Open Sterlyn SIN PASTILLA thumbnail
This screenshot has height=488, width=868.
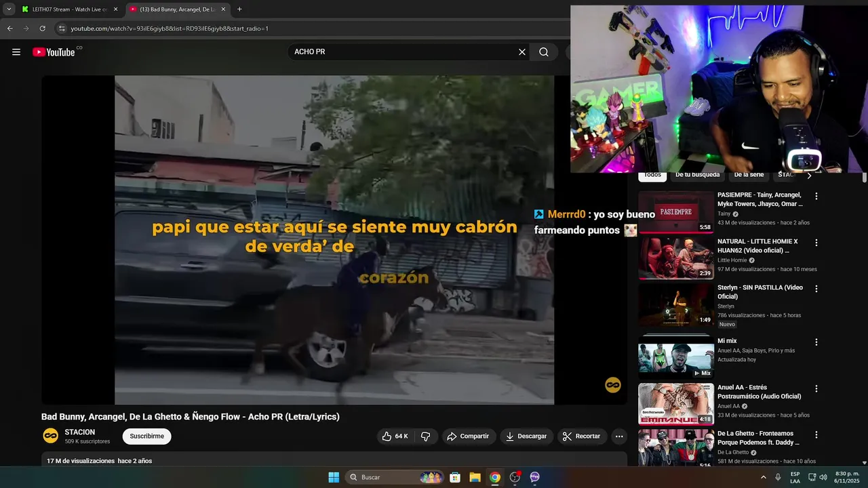coord(676,304)
